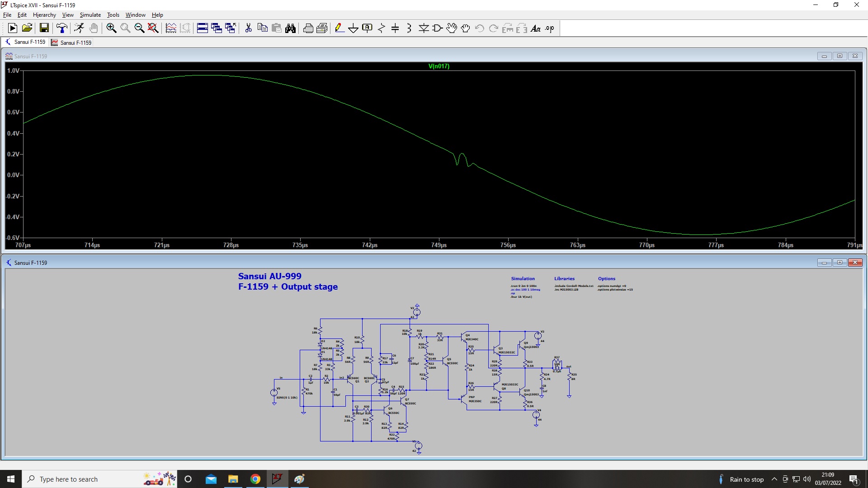Viewport: 868px width, 488px height.
Task: Click the Autorange plot icon
Action: 171,28
